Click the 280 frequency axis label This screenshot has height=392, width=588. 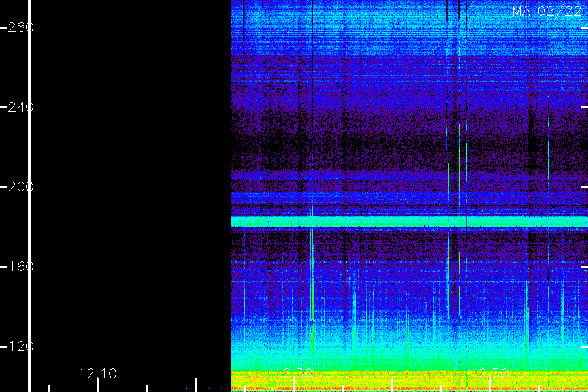point(21,27)
